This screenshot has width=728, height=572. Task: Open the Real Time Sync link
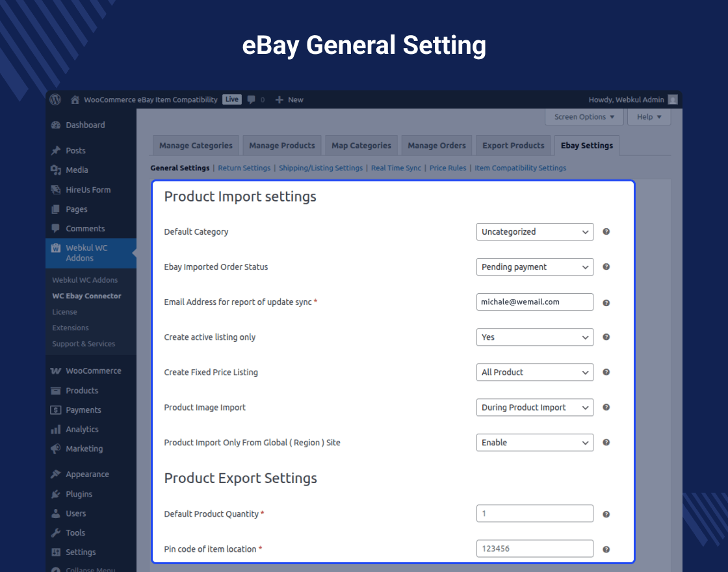click(x=396, y=168)
